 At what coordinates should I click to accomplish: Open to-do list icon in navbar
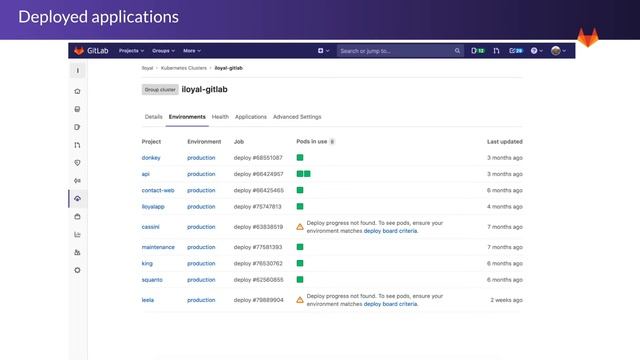click(516, 51)
